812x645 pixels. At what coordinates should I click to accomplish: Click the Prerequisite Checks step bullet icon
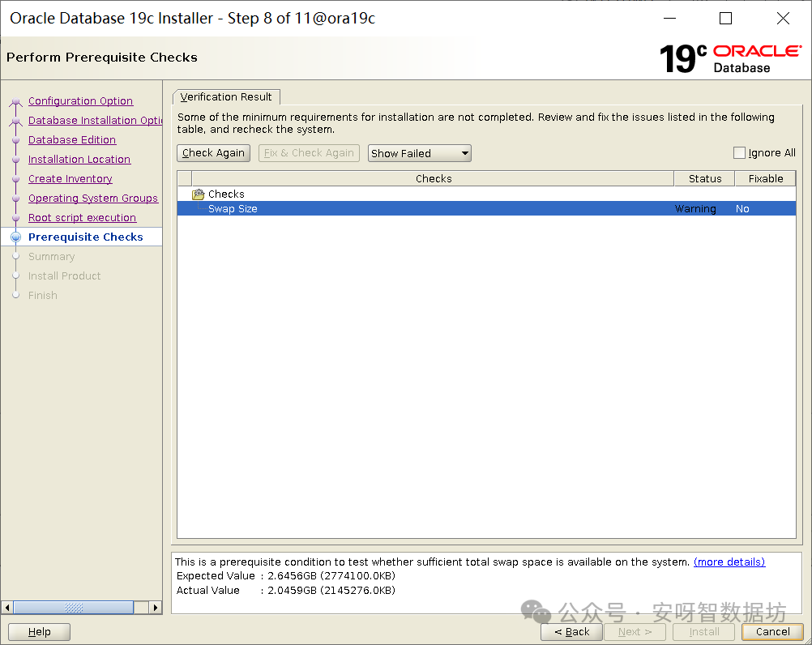coord(16,237)
